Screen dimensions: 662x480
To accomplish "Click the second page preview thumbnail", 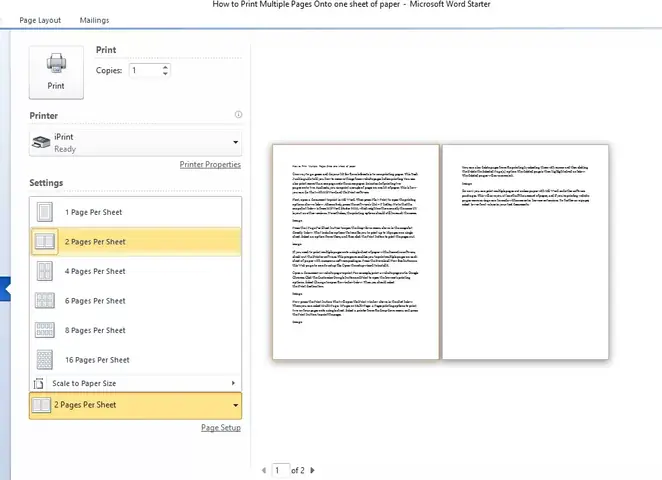I will (x=526, y=252).
